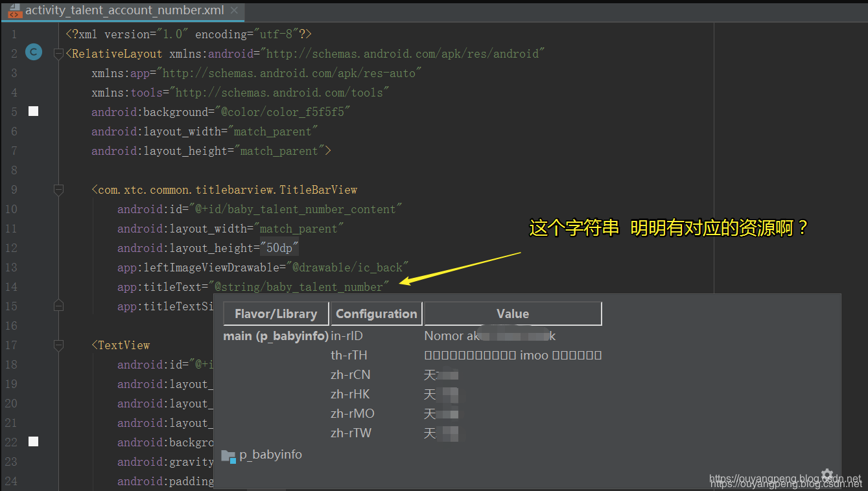This screenshot has height=491, width=868.
Task: Click the xmlns:tools declaration on line 4
Action: 240,92
